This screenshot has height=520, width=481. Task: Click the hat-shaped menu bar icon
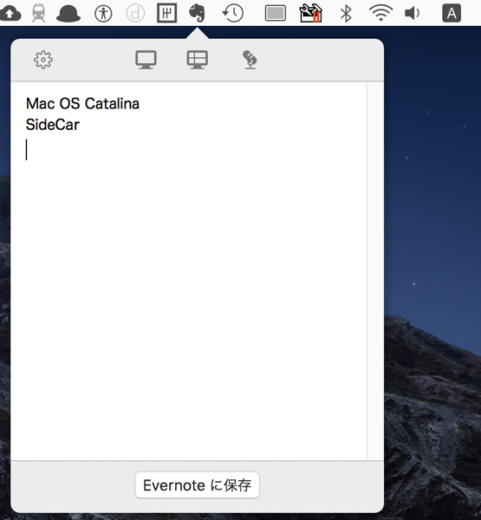(68, 14)
